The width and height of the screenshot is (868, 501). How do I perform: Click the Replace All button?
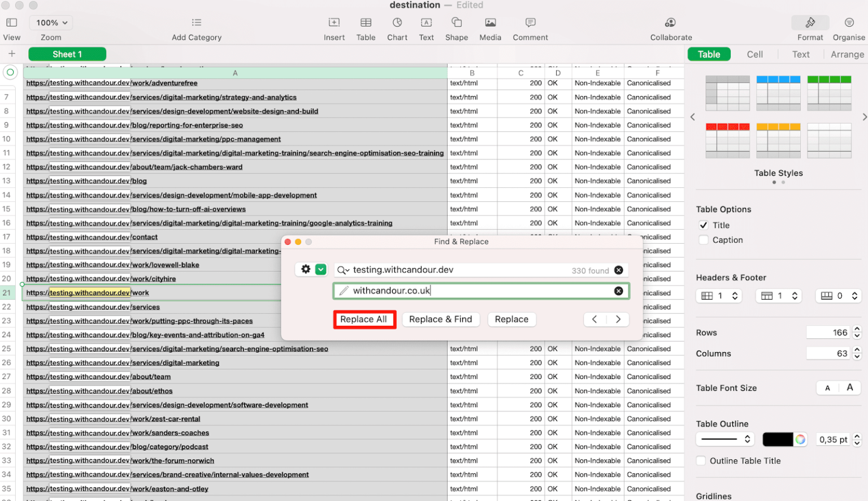(364, 319)
